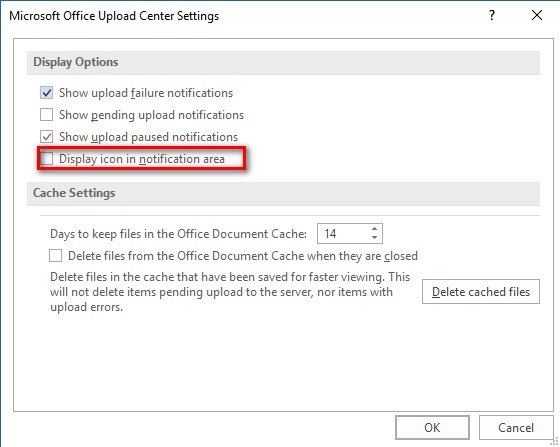The width and height of the screenshot is (560, 447).
Task: Enable Delete files from cache when closed
Action: [x=56, y=256]
